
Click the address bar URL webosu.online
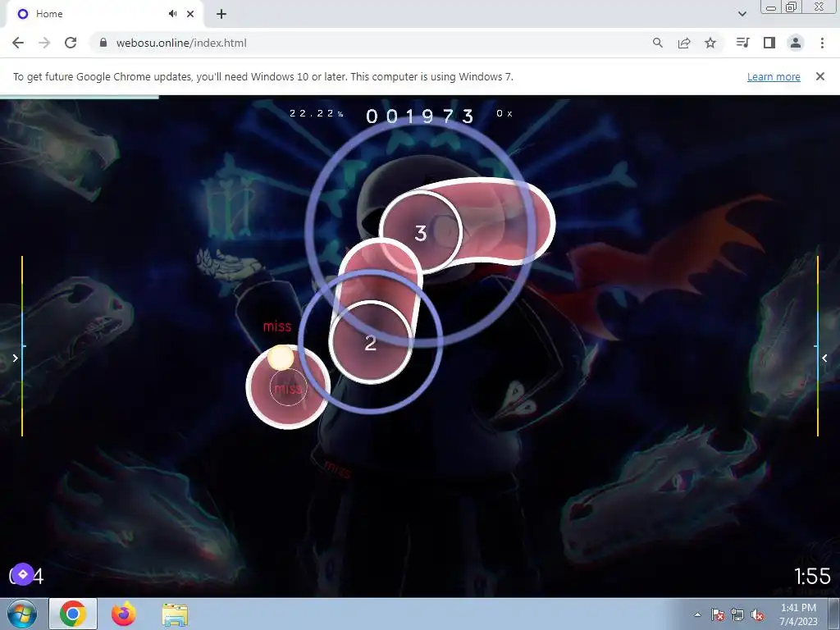coord(181,43)
